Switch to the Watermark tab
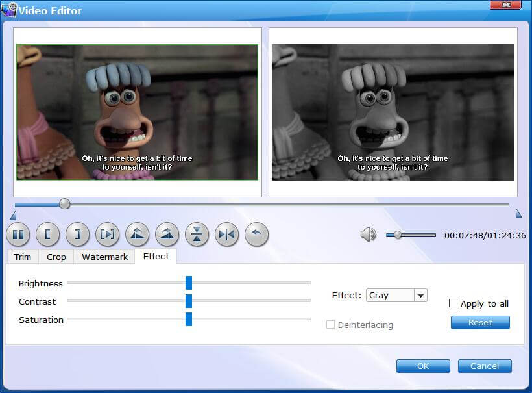The height and width of the screenshot is (393, 532). (104, 257)
